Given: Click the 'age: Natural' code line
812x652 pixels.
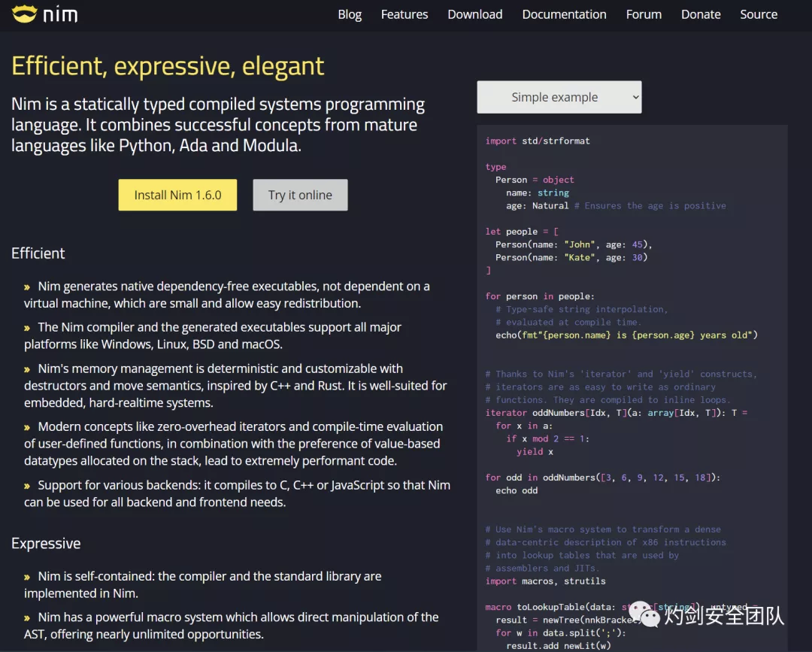Looking at the screenshot, I should point(616,205).
